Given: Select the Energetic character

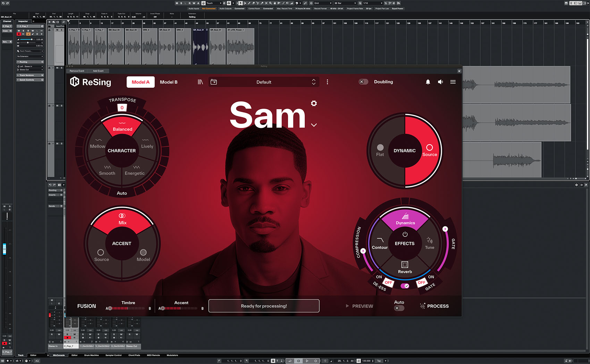Looking at the screenshot, I should (135, 170).
